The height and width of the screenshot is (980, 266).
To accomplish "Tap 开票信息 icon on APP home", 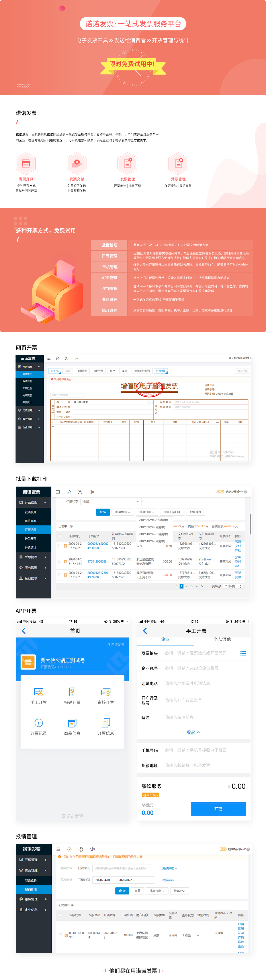I will click(x=106, y=723).
